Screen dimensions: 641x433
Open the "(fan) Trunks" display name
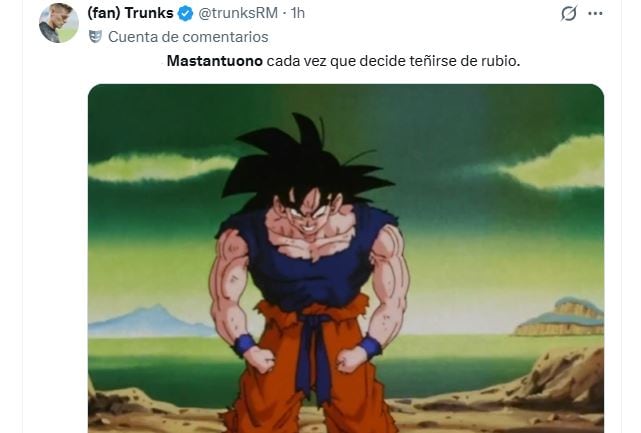point(130,13)
